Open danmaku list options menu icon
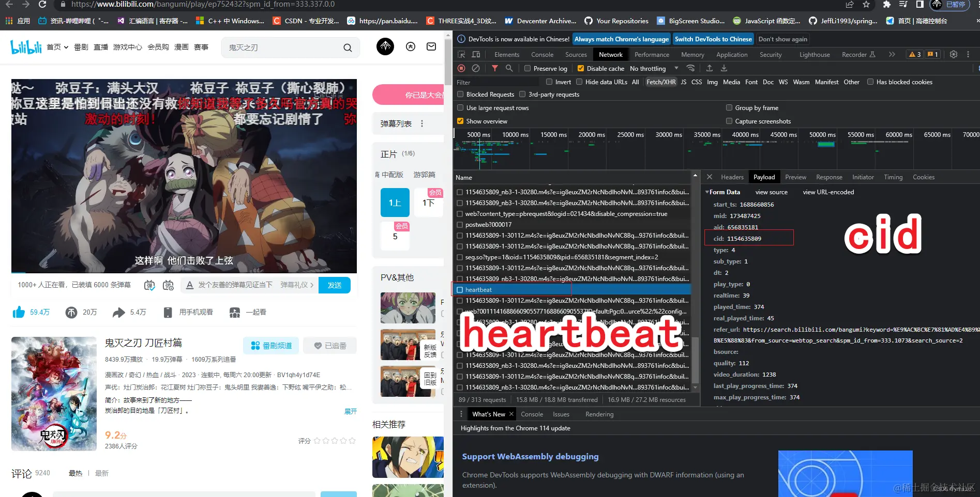 422,123
